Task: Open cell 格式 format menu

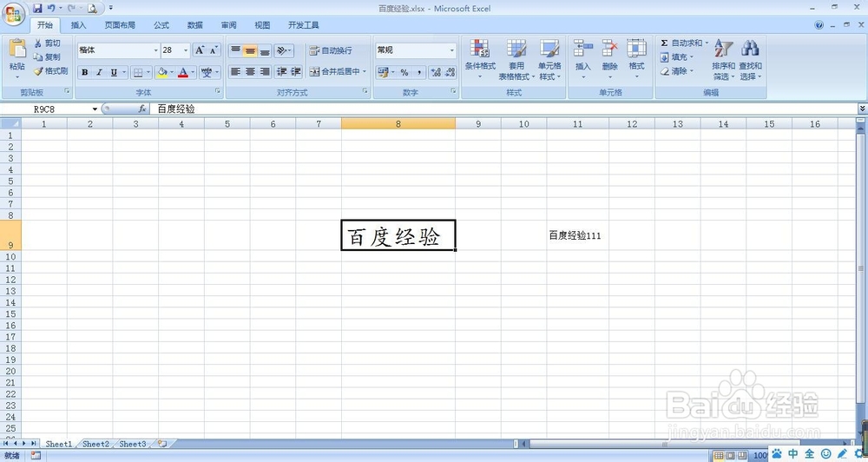Action: [636, 57]
